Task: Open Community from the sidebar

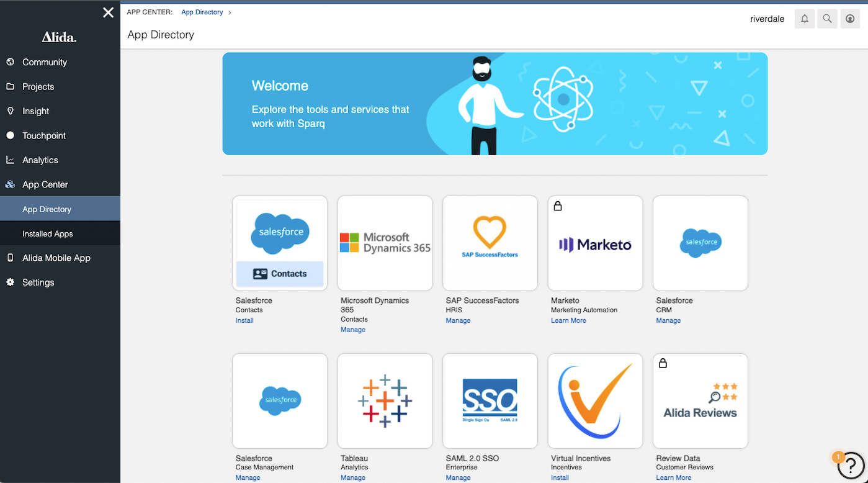Action: (45, 62)
